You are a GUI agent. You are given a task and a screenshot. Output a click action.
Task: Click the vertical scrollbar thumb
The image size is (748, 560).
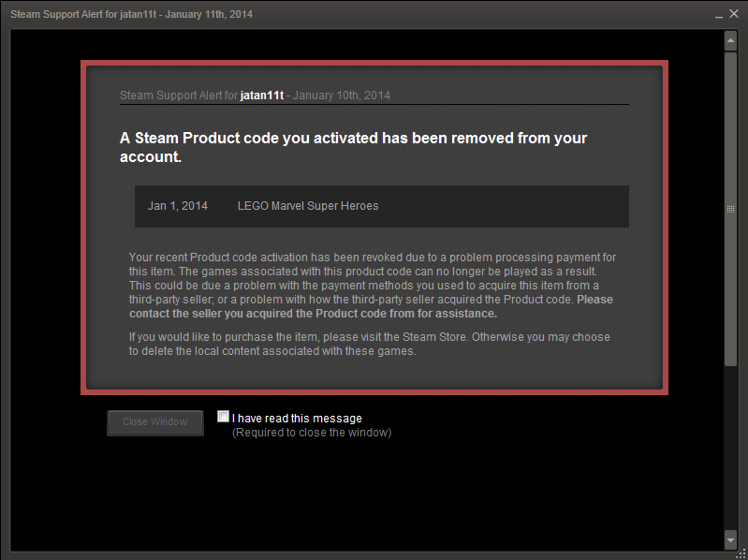[730, 209]
